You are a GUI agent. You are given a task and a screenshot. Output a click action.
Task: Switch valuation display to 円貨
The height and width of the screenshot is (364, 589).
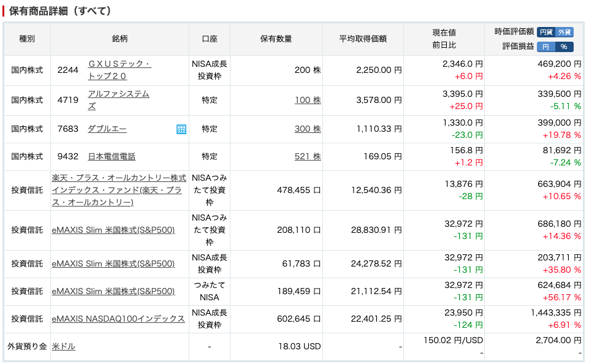pyautogui.click(x=546, y=32)
